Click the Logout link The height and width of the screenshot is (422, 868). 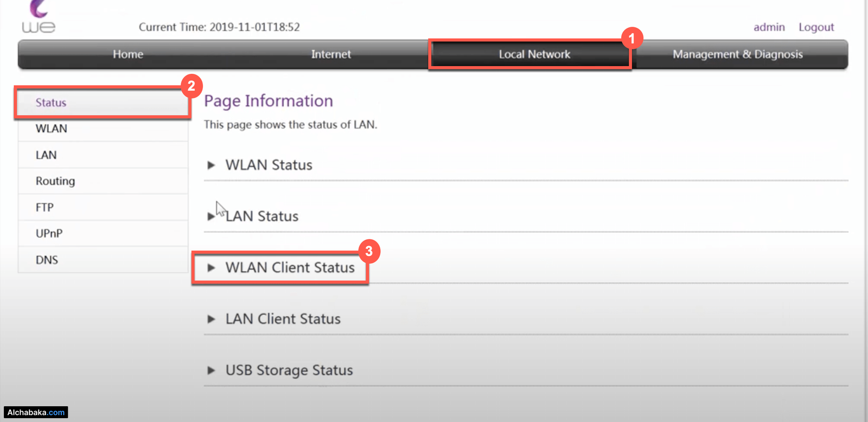816,27
